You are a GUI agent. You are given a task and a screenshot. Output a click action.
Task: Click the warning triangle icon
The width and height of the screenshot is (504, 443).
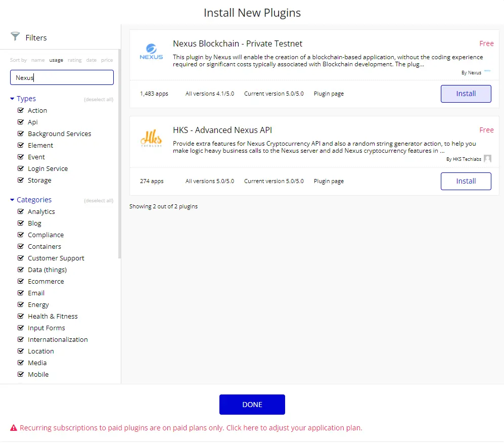tap(14, 428)
